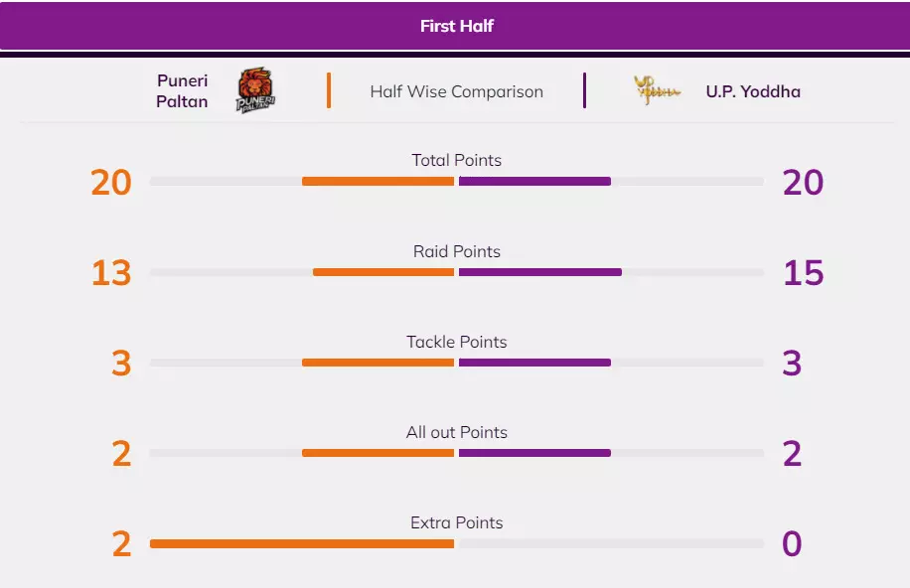Click the orange All out Points bar
Image resolution: width=910 pixels, height=588 pixels.
click(378, 453)
